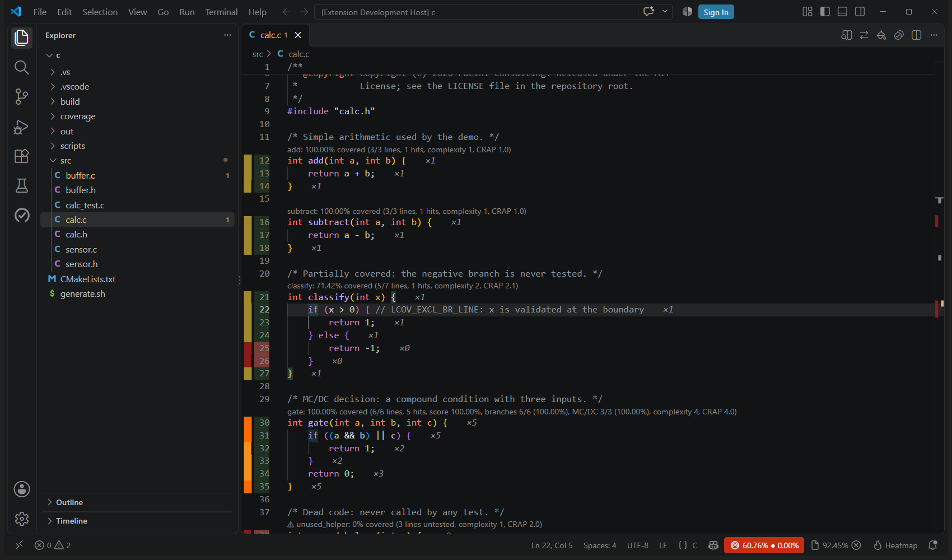Click the Sign In button

coord(716,12)
